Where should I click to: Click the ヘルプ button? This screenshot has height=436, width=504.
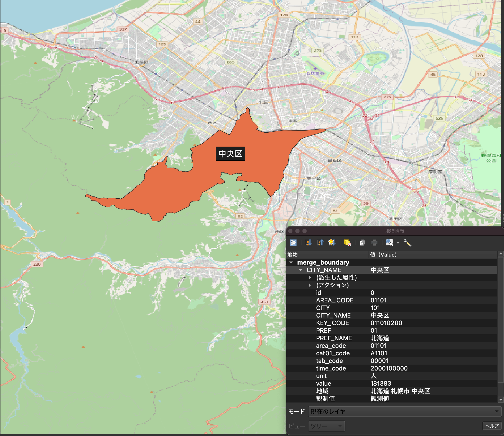coord(492,426)
